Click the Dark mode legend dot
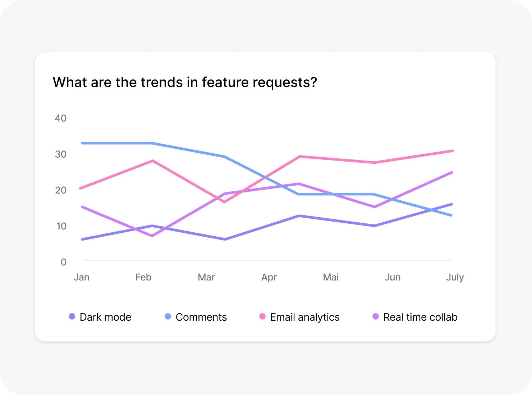Screen dimensions: 532x395 point(72,317)
